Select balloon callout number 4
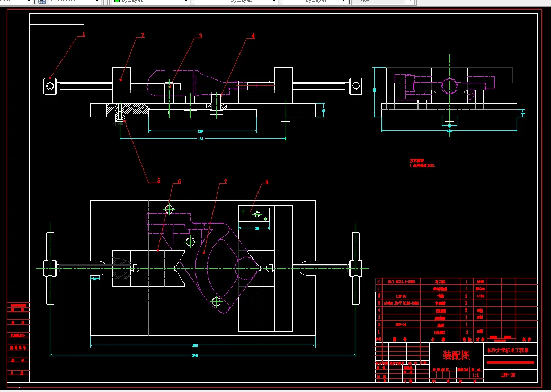551x392 pixels. (x=253, y=36)
